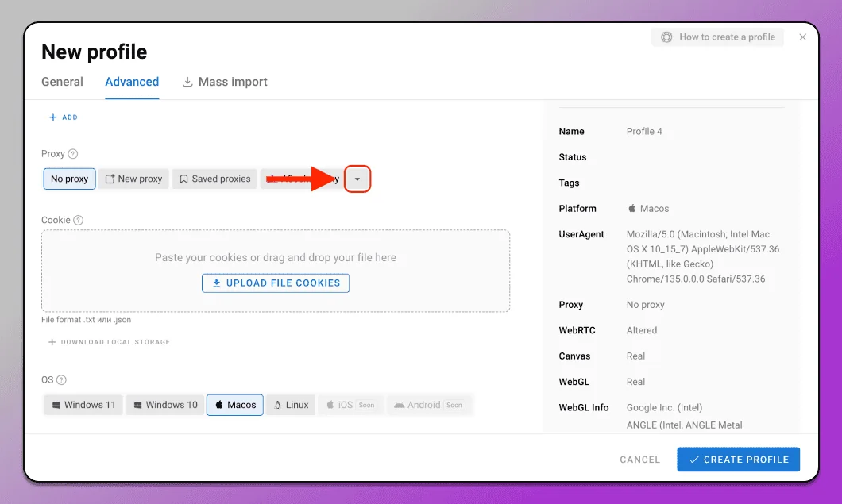Click the Mass import download icon
The image size is (842, 504).
point(187,82)
